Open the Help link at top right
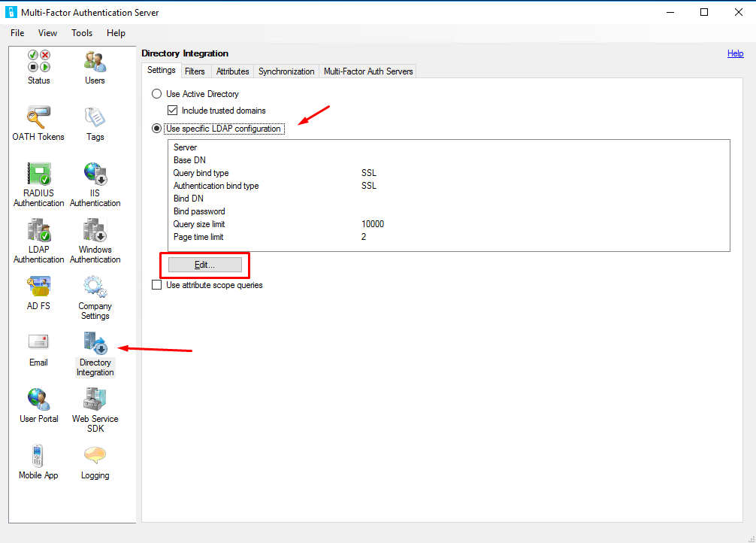Screen dimensions: 756x543 (x=735, y=53)
